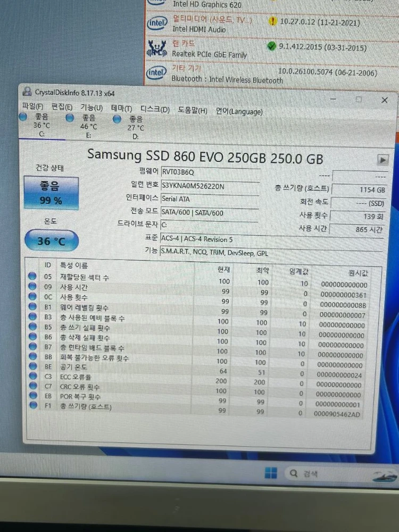Click the taskbar 검색 search box
The image size is (399, 532).
(340, 475)
